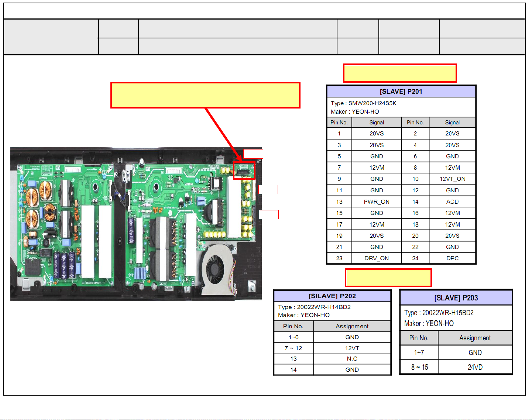Click Maker : YEON-HO in the P201 table
Screen dimensions: 532x420
click(355, 112)
